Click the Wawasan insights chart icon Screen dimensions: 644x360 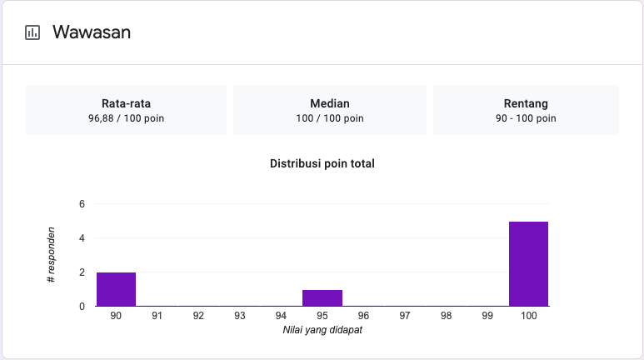32,32
